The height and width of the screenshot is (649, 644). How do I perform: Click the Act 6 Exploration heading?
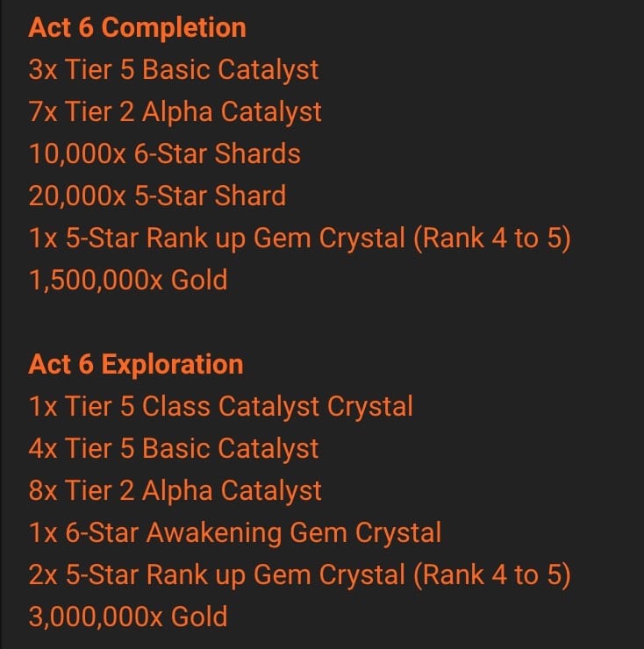(136, 364)
